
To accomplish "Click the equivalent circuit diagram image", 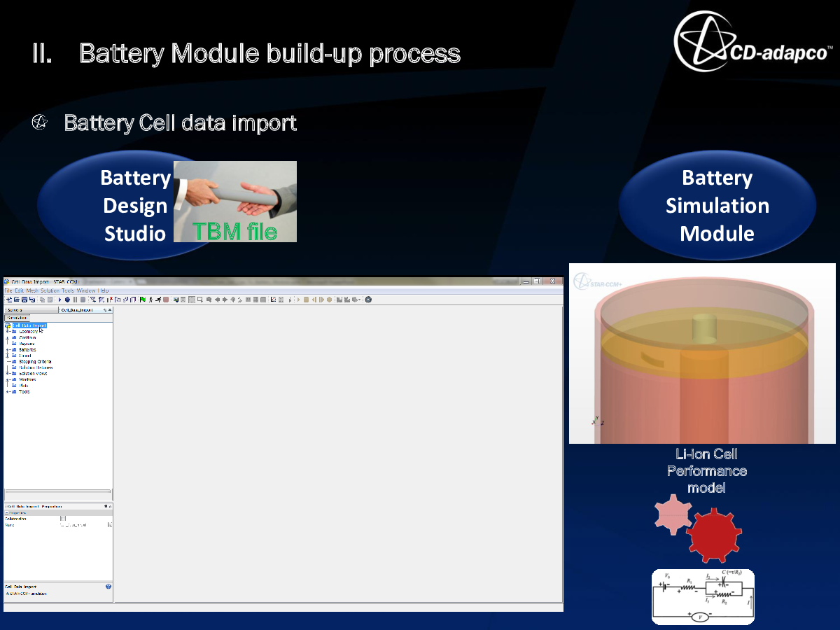I will pyautogui.click(x=703, y=596).
